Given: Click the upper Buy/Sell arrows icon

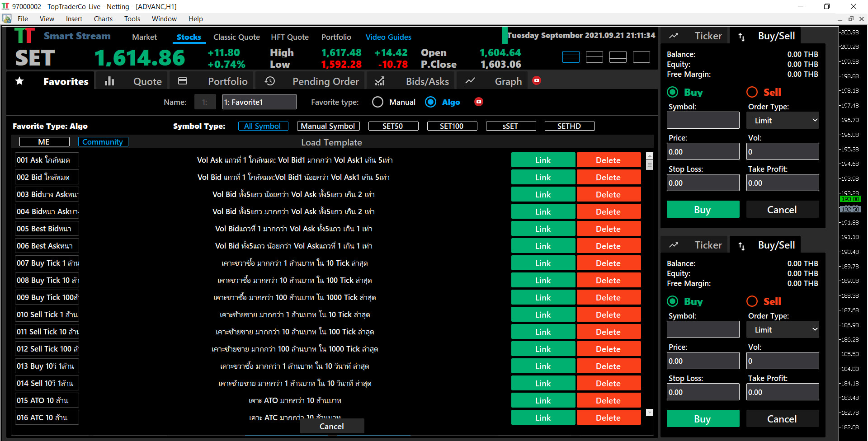Looking at the screenshot, I should 741,37.
